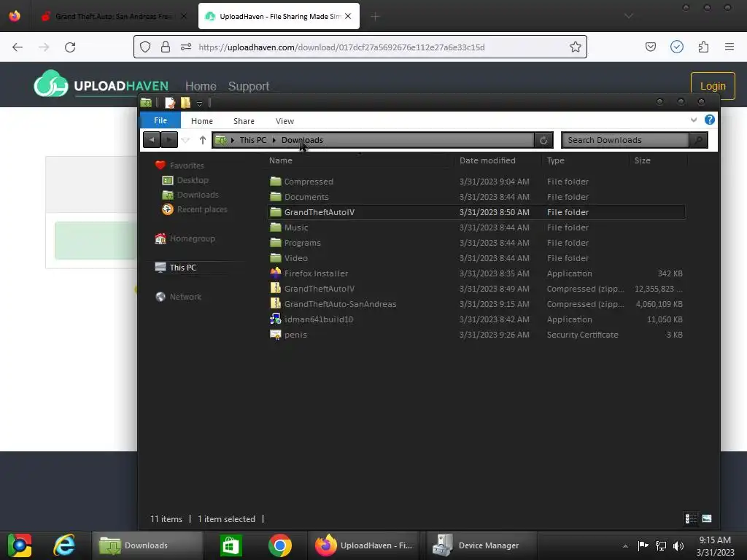Open Firefox extensions puzzle icon
Image resolution: width=747 pixels, height=560 pixels.
point(703,47)
